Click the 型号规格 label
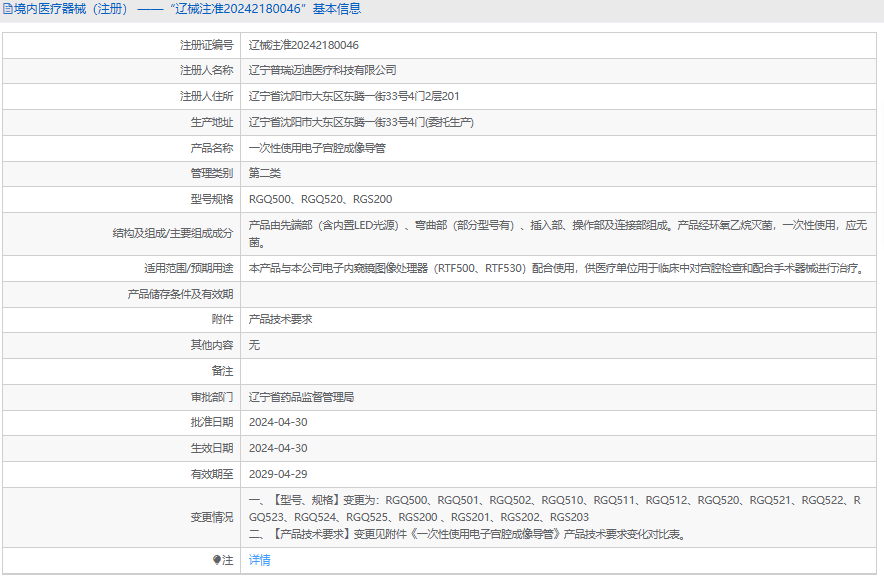Viewport: 884px width, 579px height. point(212,199)
